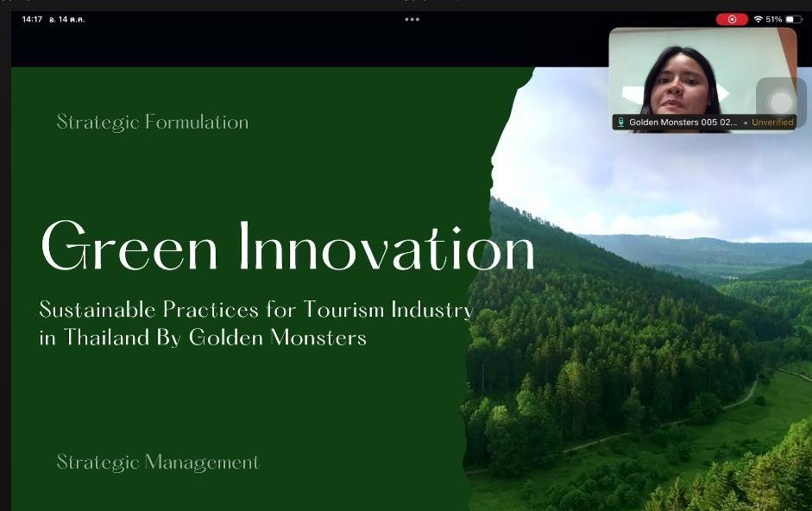
Task: Tap the red screen recording indicator
Action: [x=732, y=19]
